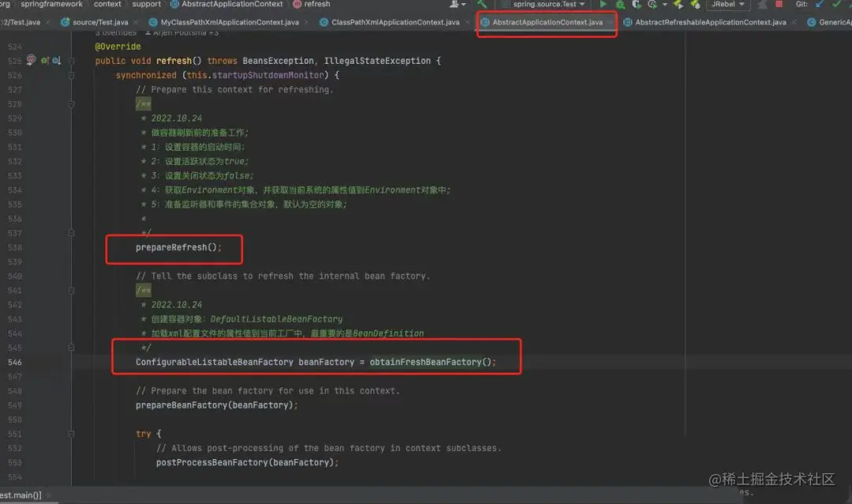Click springframework breadcrumb
Image resolution: width=852 pixels, height=504 pixels.
pyautogui.click(x=51, y=4)
